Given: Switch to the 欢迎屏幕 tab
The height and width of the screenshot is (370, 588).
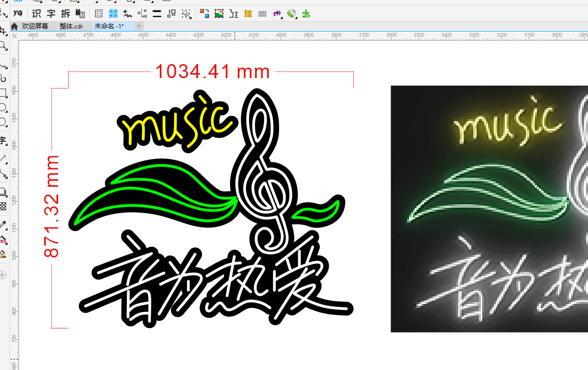Looking at the screenshot, I should tap(35, 26).
